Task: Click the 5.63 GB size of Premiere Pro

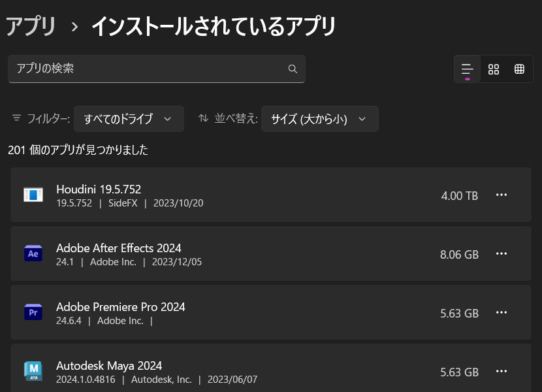Action: tap(459, 314)
